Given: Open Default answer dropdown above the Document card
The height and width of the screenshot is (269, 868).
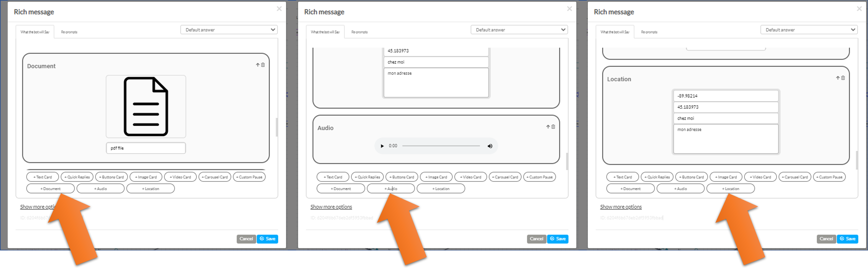Looking at the screenshot, I should [x=229, y=30].
